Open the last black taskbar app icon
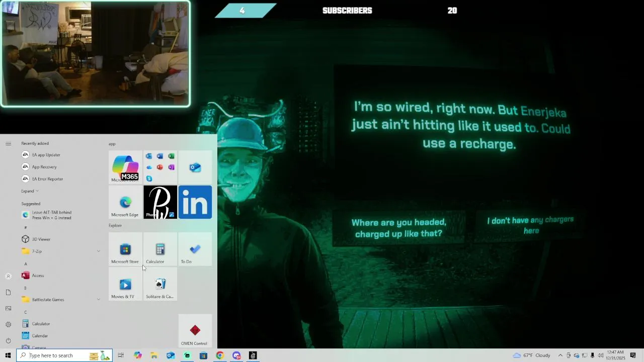 pos(253,355)
